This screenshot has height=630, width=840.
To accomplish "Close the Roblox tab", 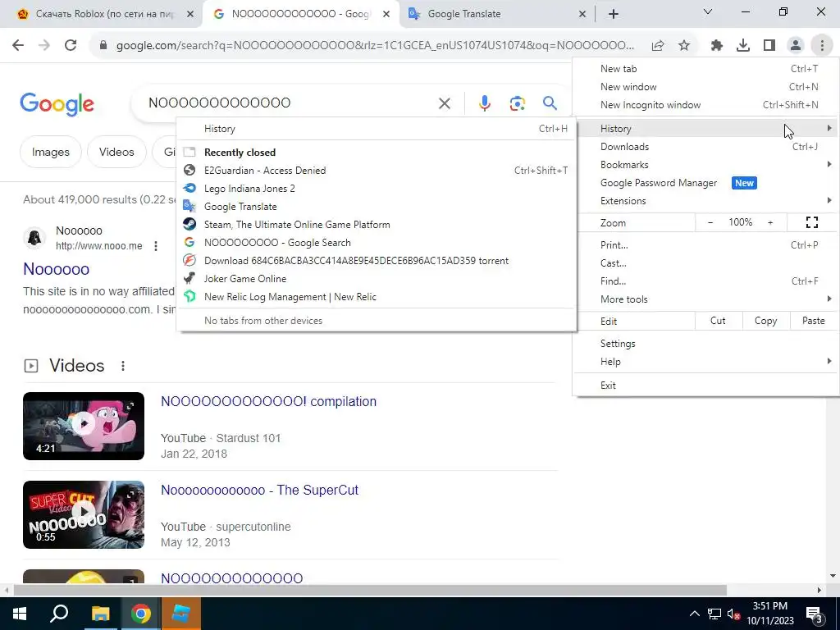I will click(190, 14).
